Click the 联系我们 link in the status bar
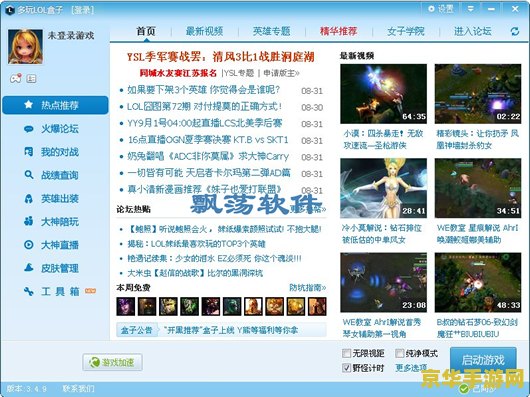The width and height of the screenshot is (530, 397). (x=78, y=389)
